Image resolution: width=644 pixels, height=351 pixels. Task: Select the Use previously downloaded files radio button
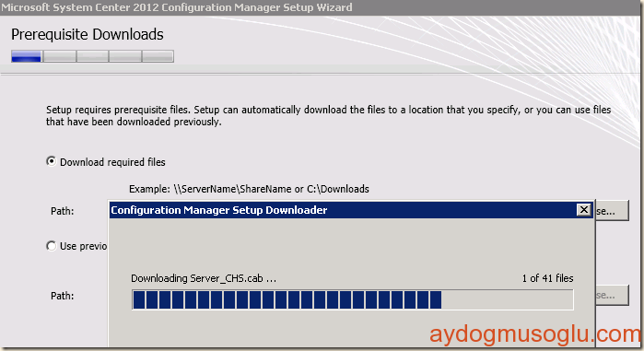(51, 246)
